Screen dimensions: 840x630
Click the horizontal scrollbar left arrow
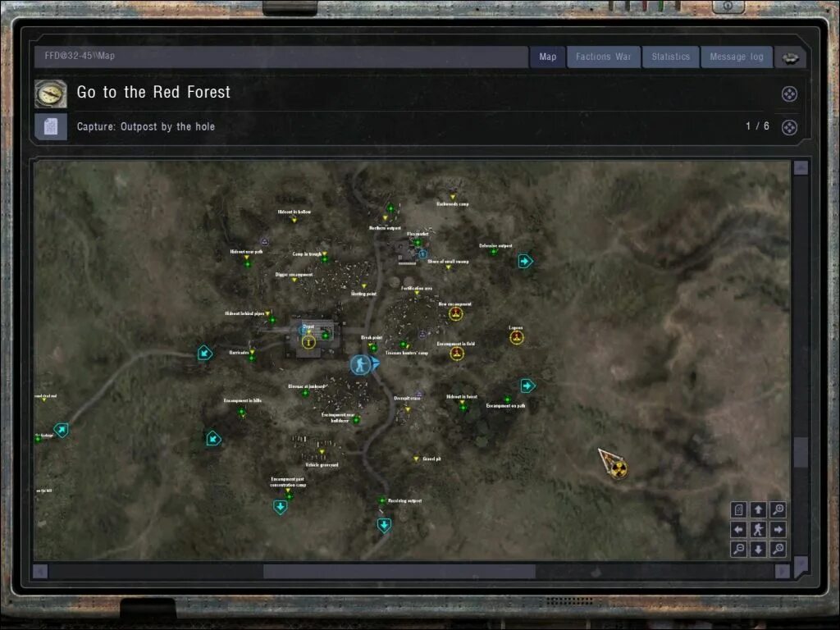point(41,572)
